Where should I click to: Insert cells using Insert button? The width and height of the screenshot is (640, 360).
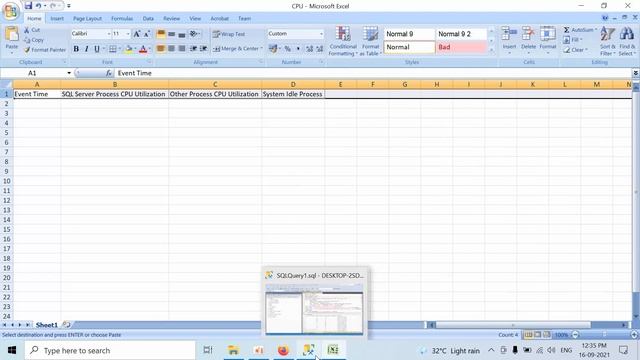[509, 40]
